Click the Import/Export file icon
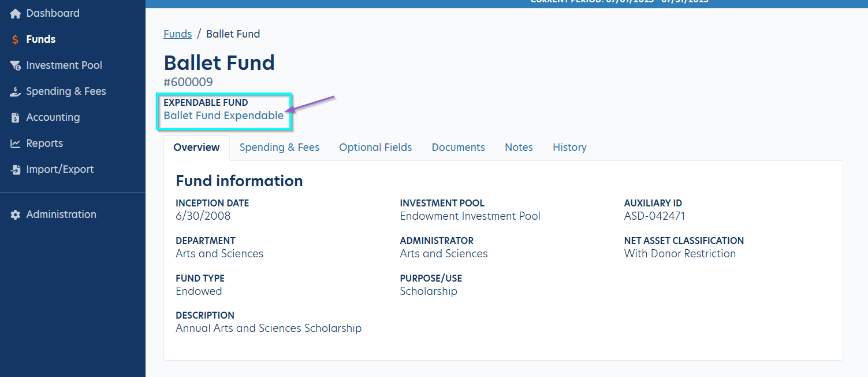This screenshot has height=377, width=868. click(x=16, y=169)
